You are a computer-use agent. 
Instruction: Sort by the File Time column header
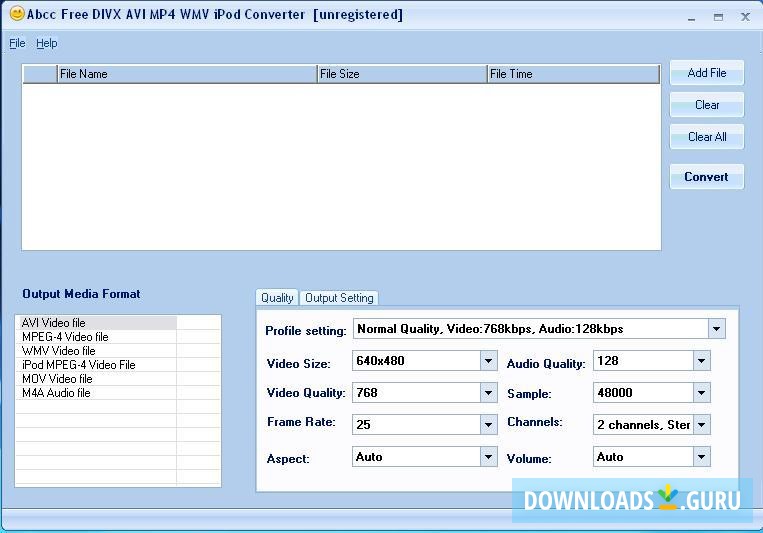coord(574,74)
